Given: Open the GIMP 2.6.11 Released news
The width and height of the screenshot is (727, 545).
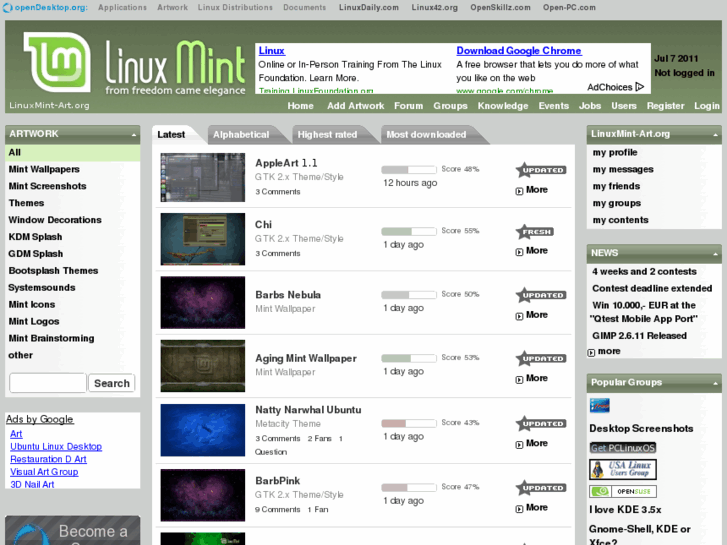Looking at the screenshot, I should click(639, 335).
